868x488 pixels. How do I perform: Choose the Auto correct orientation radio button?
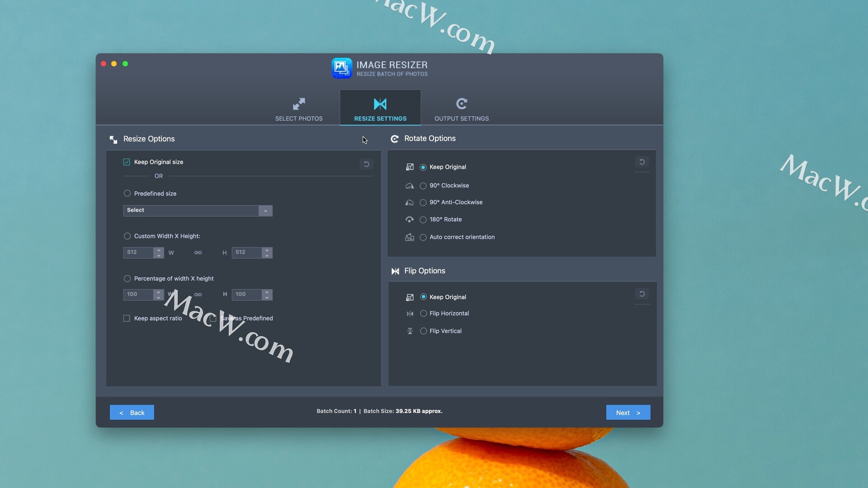tap(423, 237)
